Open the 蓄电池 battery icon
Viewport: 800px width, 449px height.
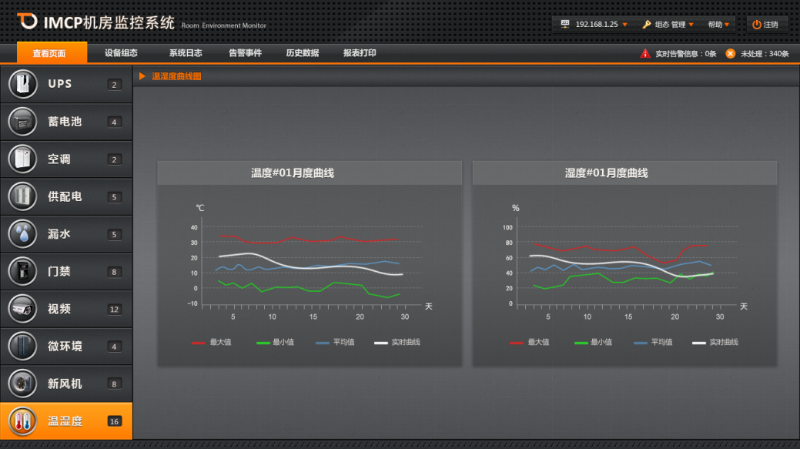pyautogui.click(x=22, y=122)
